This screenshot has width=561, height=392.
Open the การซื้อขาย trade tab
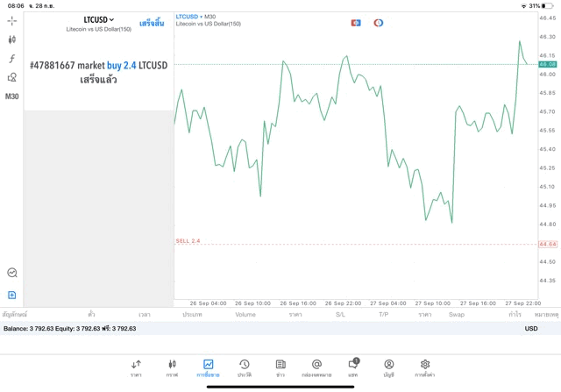209,368
